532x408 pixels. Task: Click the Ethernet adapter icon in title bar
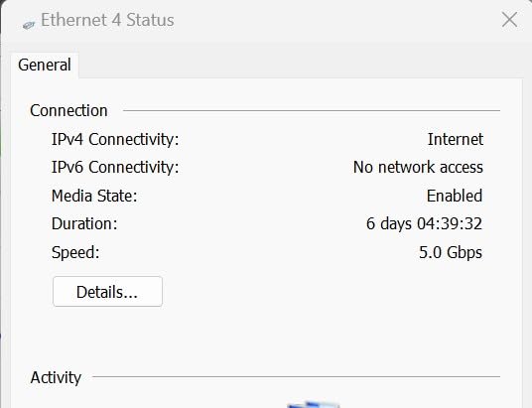click(x=29, y=25)
